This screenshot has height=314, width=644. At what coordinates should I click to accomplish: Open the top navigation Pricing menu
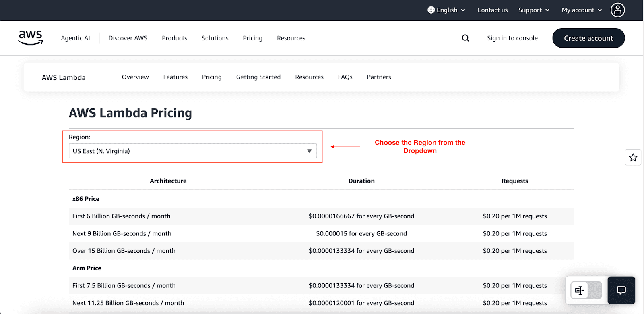(x=252, y=38)
